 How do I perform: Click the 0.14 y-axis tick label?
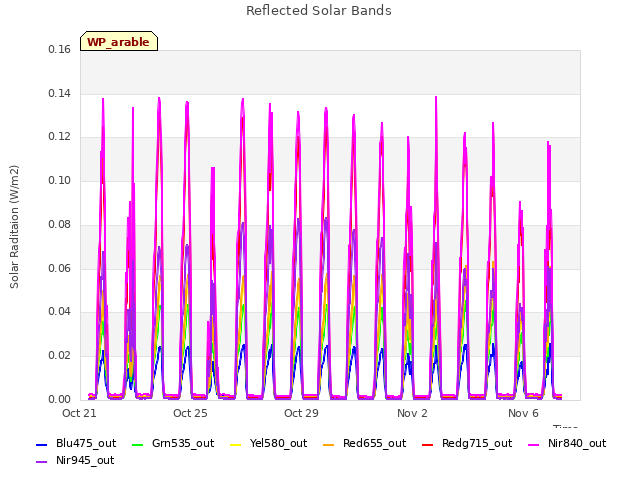[60, 93]
